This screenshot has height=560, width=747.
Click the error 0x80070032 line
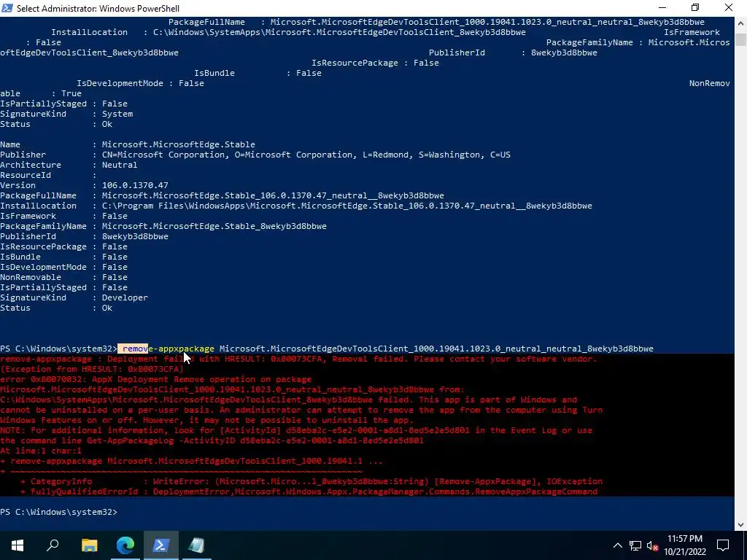(x=156, y=379)
